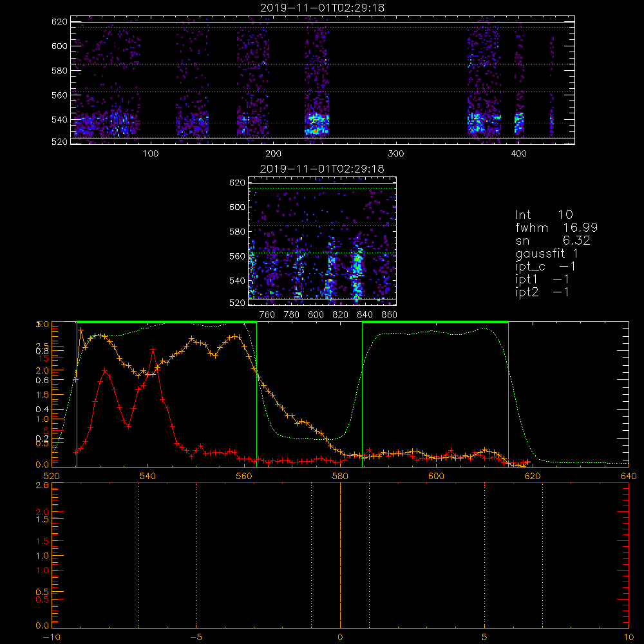644x644 pixels.
Task: Click x-axis label 640 on the profile plot
Action: (x=629, y=477)
